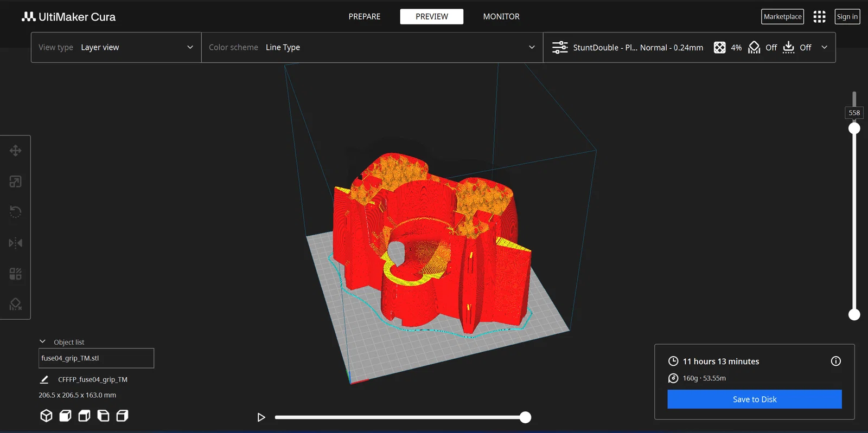
Task: Open the UltiMaker apps grid menu
Action: tap(819, 17)
